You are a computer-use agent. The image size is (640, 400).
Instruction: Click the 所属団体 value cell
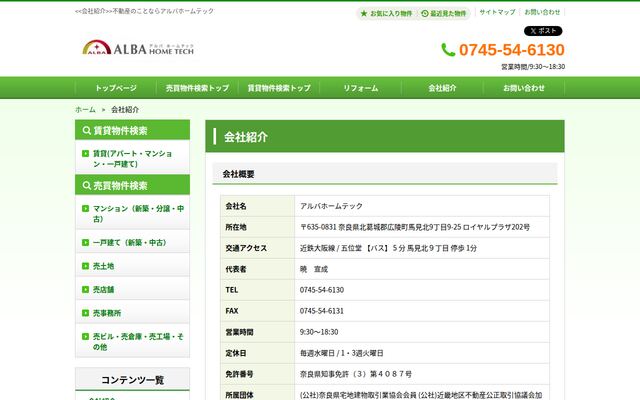coord(422,393)
